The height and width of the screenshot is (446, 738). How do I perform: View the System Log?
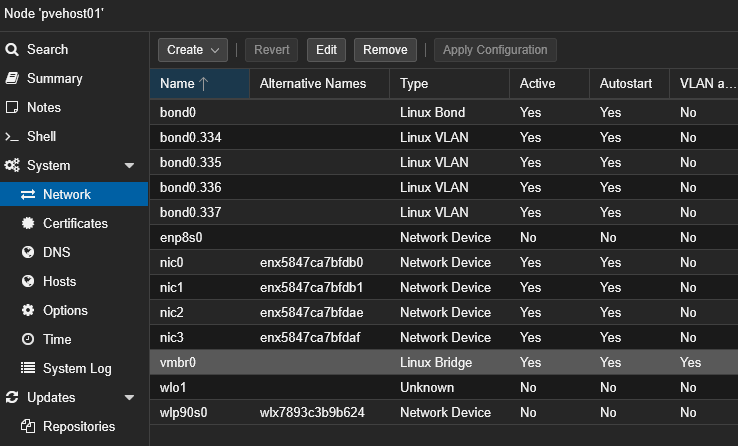pyautogui.click(x=74, y=368)
